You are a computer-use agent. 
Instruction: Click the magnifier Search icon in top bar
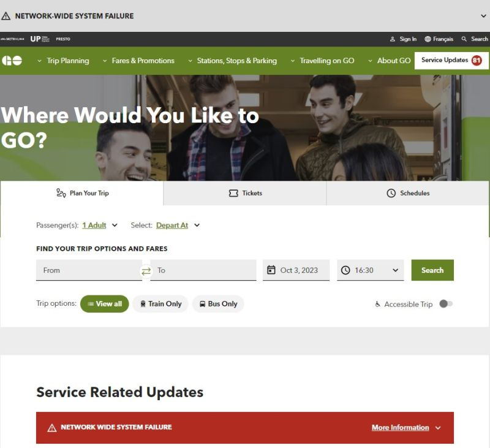[x=464, y=39]
